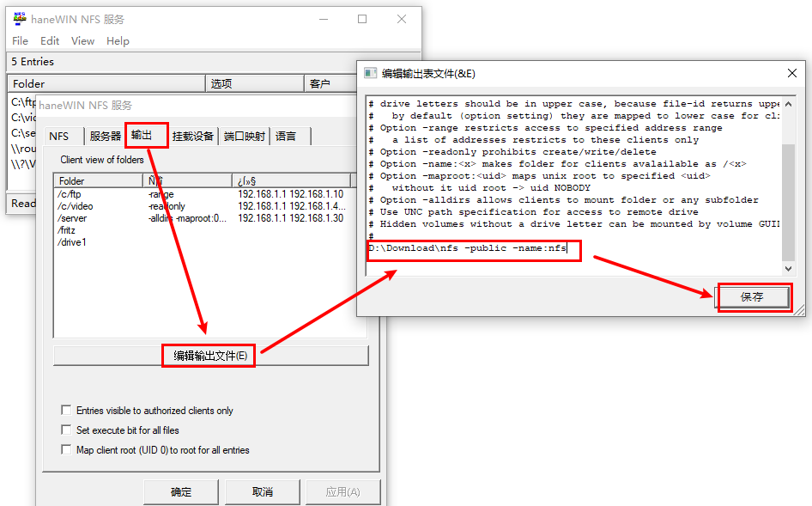The height and width of the screenshot is (506, 812).
Task: Switch to the 服务器 tab
Action: point(105,137)
